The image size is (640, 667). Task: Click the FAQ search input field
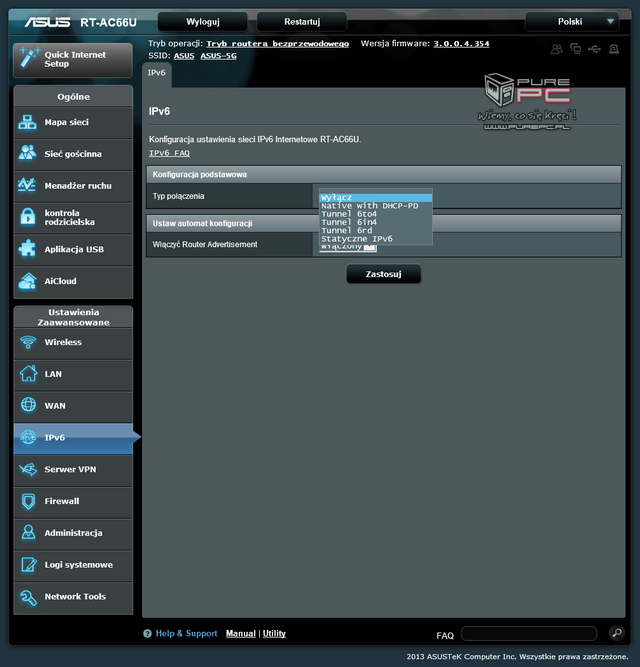[529, 633]
